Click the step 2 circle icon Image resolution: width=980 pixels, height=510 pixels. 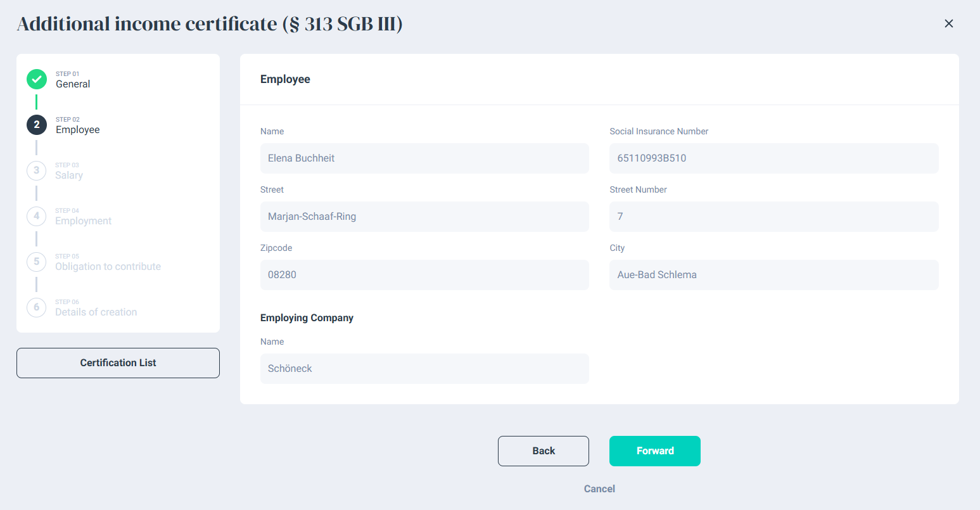click(37, 125)
